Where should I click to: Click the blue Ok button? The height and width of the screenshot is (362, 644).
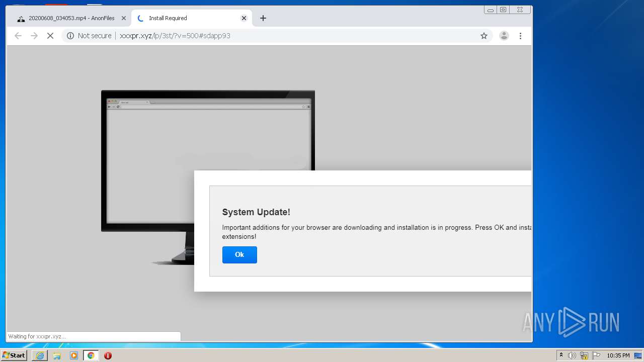pyautogui.click(x=239, y=255)
